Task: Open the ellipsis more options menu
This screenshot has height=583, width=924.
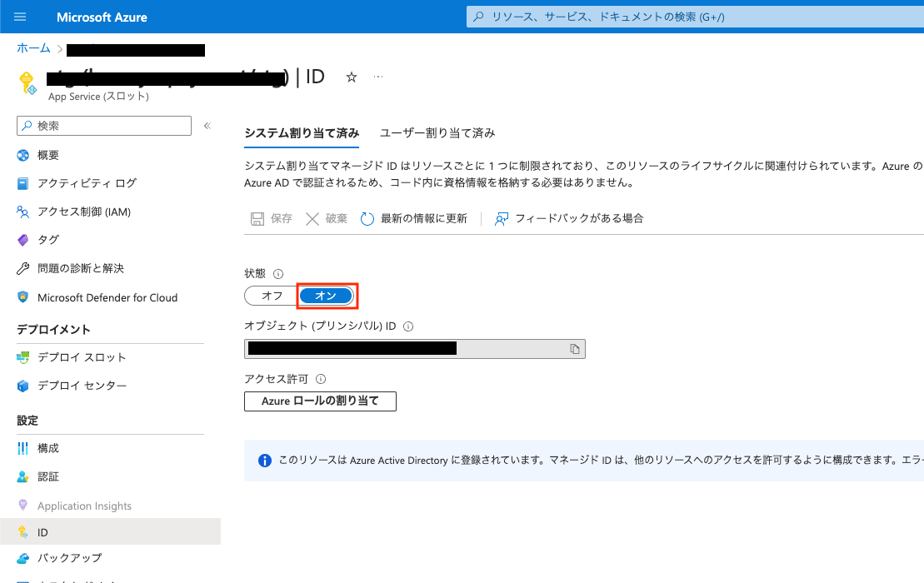Action: click(x=378, y=77)
